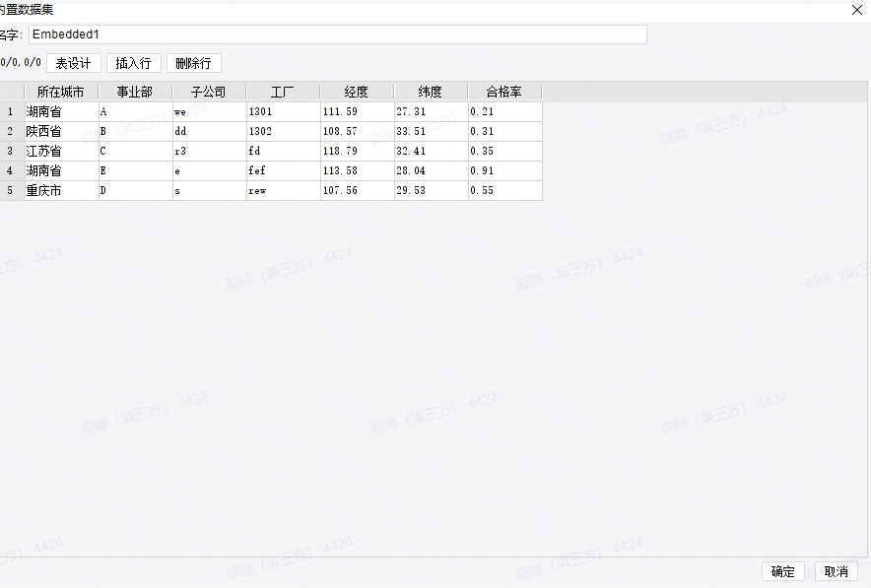Click the 工厂 cell fef

click(284, 171)
